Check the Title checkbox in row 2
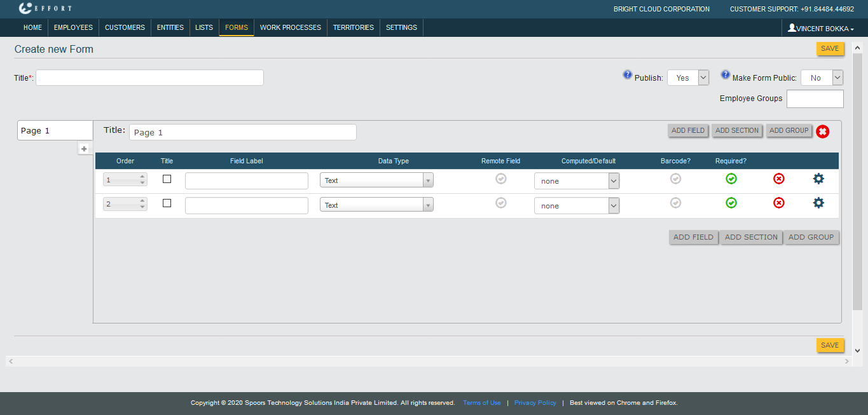Image resolution: width=868 pixels, height=415 pixels. [x=167, y=203]
